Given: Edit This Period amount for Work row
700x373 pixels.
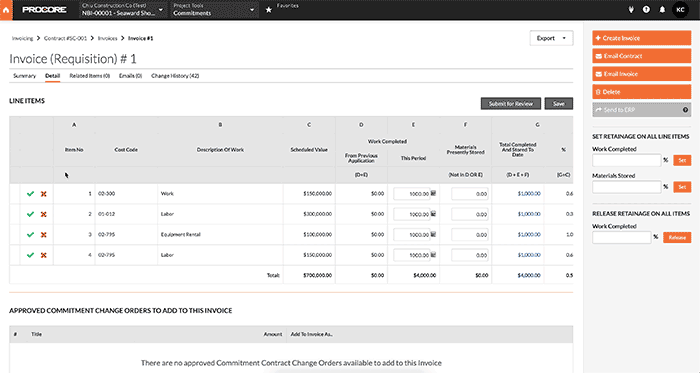Looking at the screenshot, I should [412, 194].
